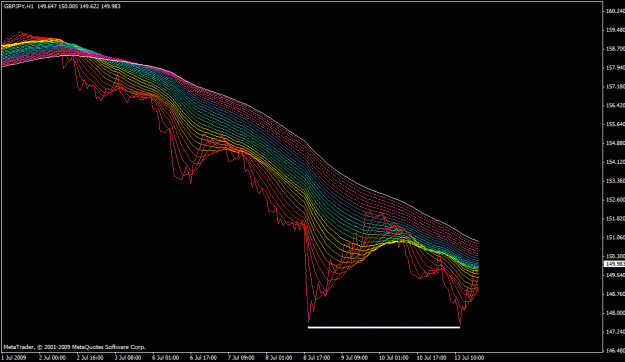Image resolution: width=625 pixels, height=362 pixels.
Task: Click the current price marker 149.983
Action: 614,264
